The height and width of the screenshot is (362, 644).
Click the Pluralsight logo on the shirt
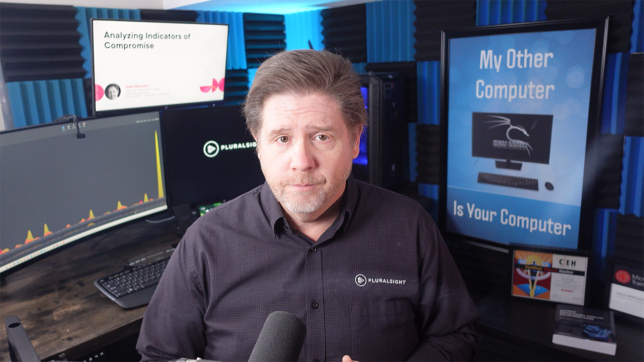[x=361, y=280]
